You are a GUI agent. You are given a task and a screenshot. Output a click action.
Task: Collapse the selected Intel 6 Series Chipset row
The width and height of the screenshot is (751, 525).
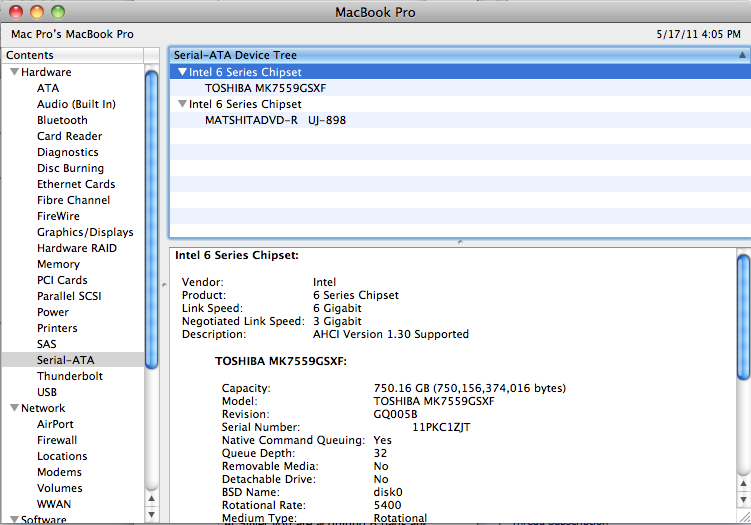(x=182, y=72)
